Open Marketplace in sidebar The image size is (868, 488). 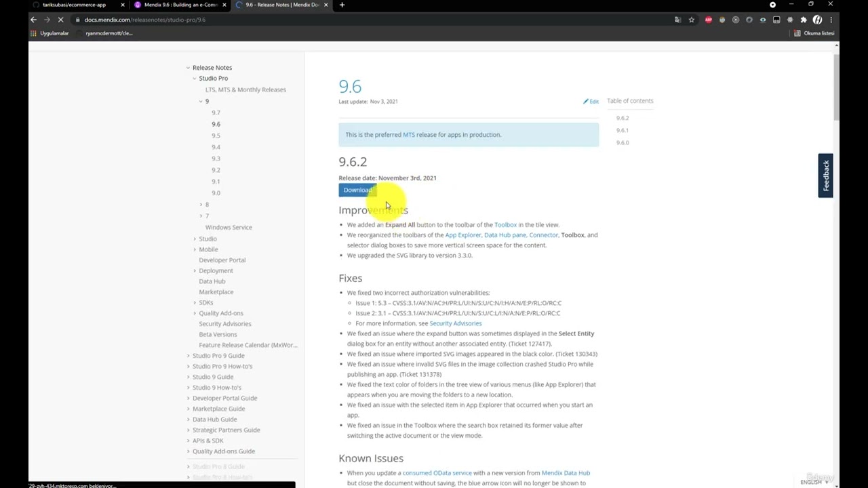(x=216, y=292)
